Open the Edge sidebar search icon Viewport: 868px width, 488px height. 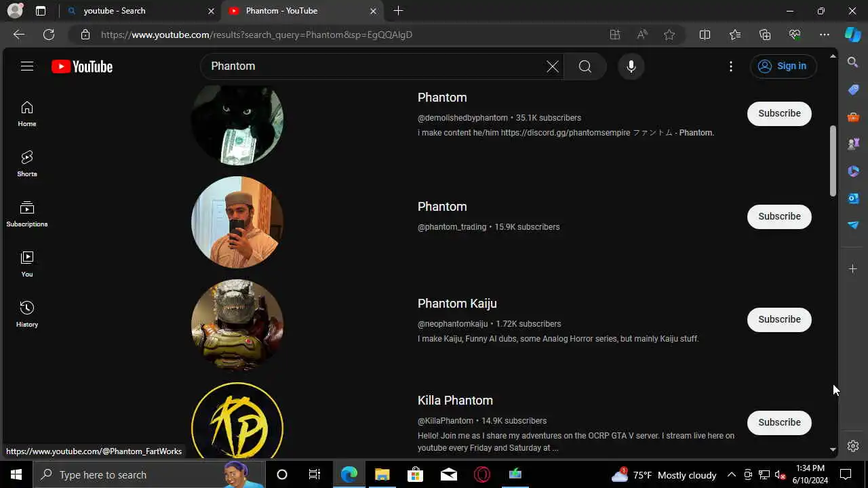point(853,62)
